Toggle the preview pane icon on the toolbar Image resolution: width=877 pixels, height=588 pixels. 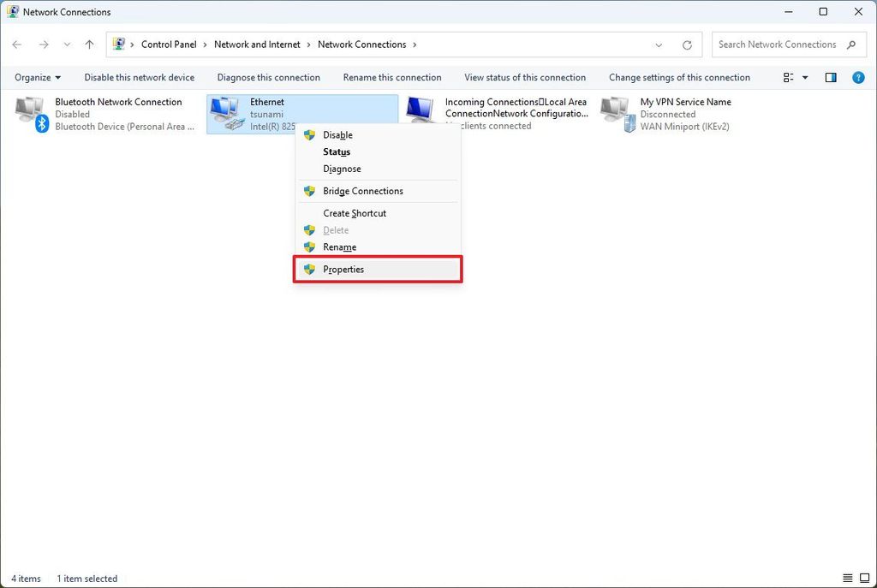(x=830, y=77)
